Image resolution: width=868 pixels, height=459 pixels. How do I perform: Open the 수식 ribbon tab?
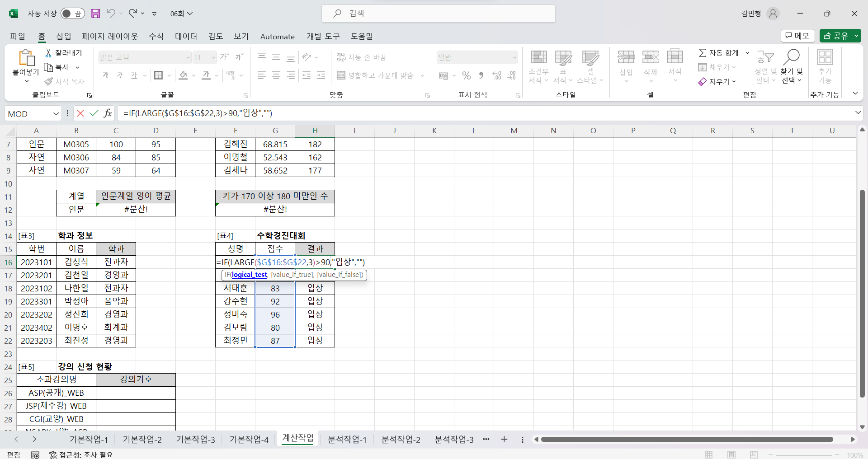156,37
